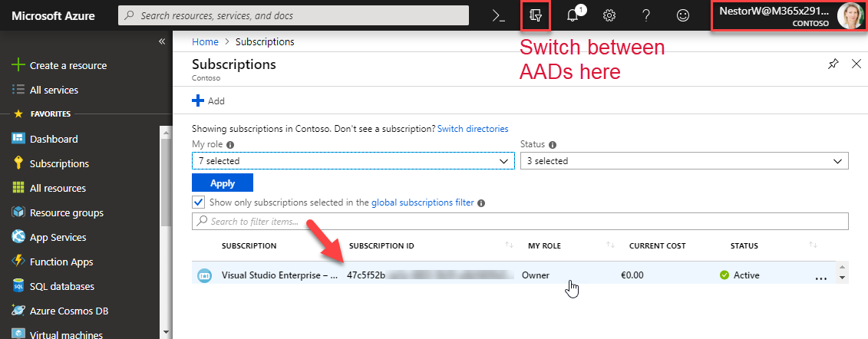868x339 pixels.
Task: Sort by the Subscription ID column arrows
Action: 509,245
